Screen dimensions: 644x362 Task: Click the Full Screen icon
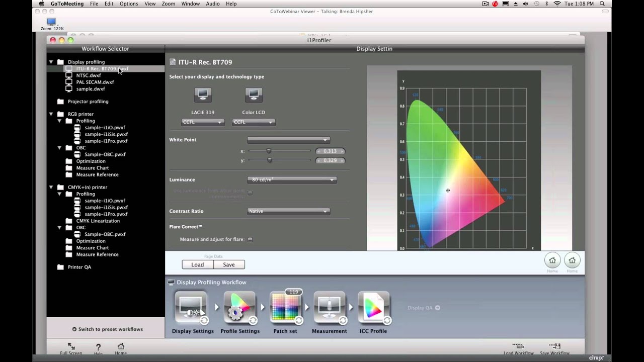71,346
